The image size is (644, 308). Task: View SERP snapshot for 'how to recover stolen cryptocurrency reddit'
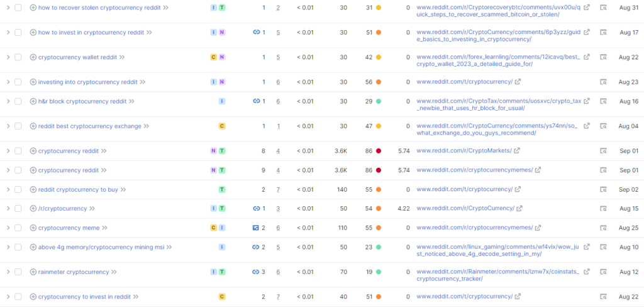tap(603, 8)
